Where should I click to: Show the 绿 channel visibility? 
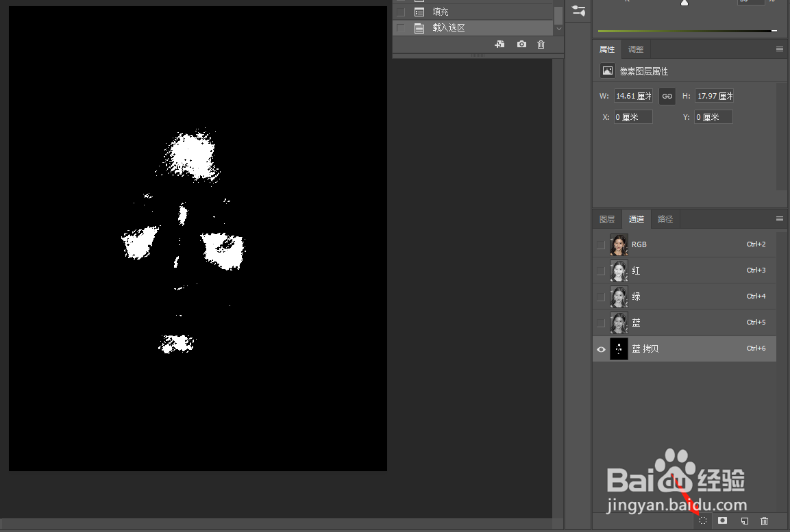coord(601,297)
